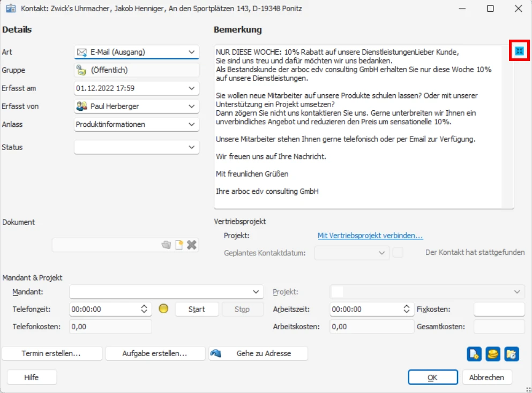Create new document icon in Dokument field
This screenshot has height=393, width=532.
[179, 245]
